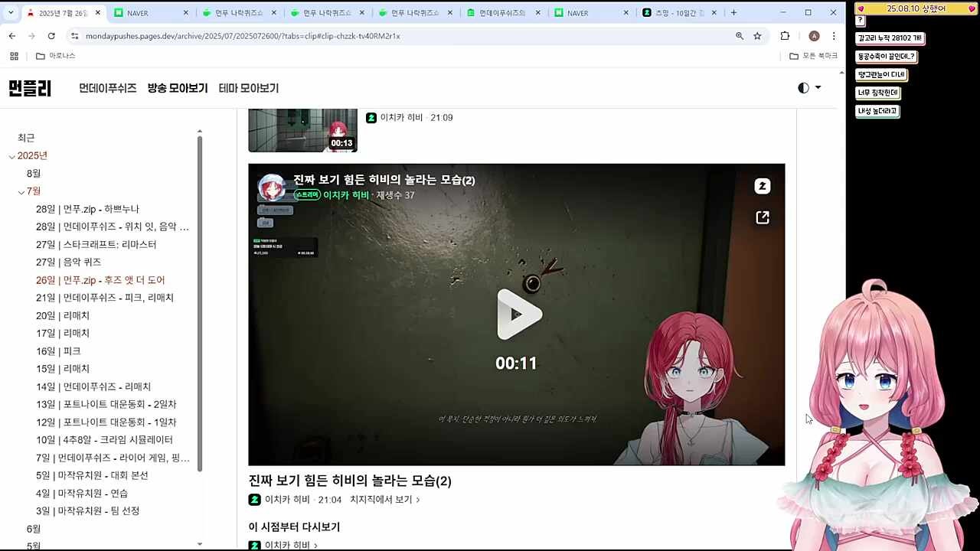Open the 방송 모아보기 menu
Screen dimensions: 980x551
tap(178, 89)
